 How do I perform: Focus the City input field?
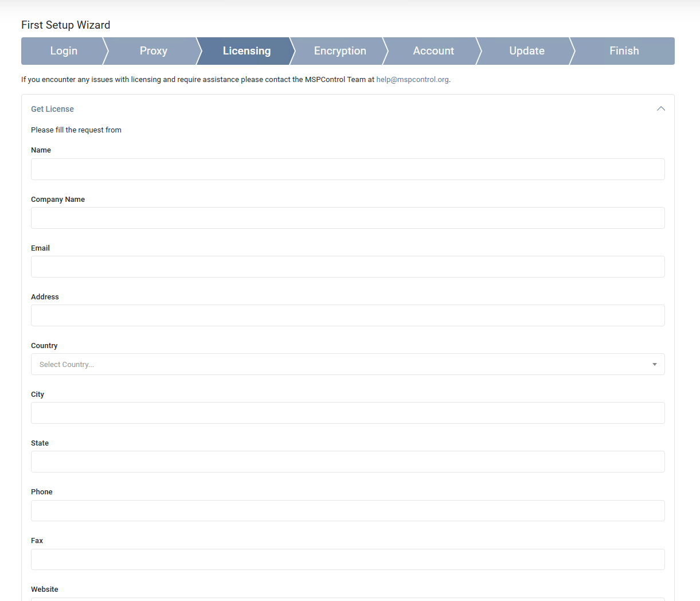(348, 413)
